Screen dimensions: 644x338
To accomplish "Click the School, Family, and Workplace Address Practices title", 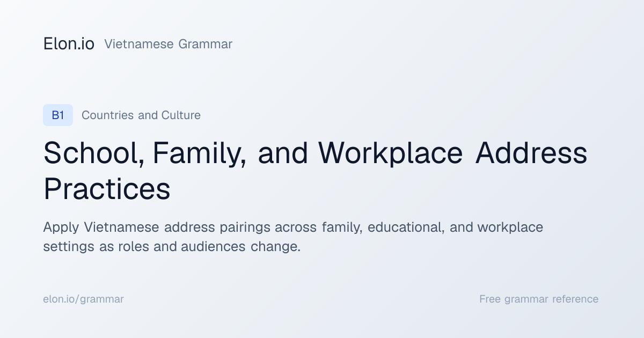I will [x=316, y=171].
